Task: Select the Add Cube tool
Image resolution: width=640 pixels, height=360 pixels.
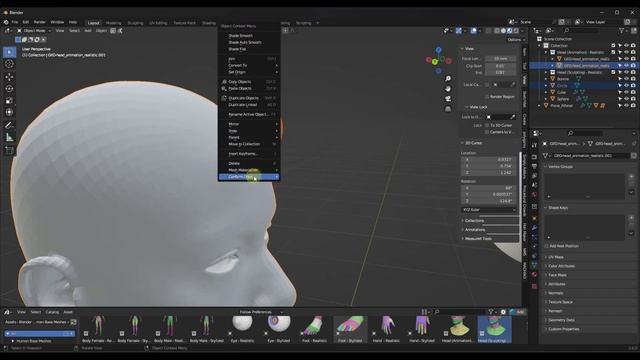Action: [x=9, y=151]
